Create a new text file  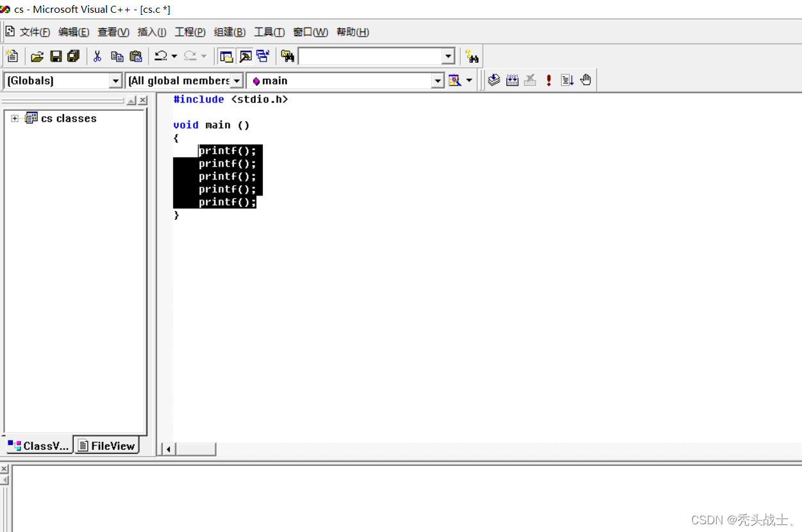(12, 56)
